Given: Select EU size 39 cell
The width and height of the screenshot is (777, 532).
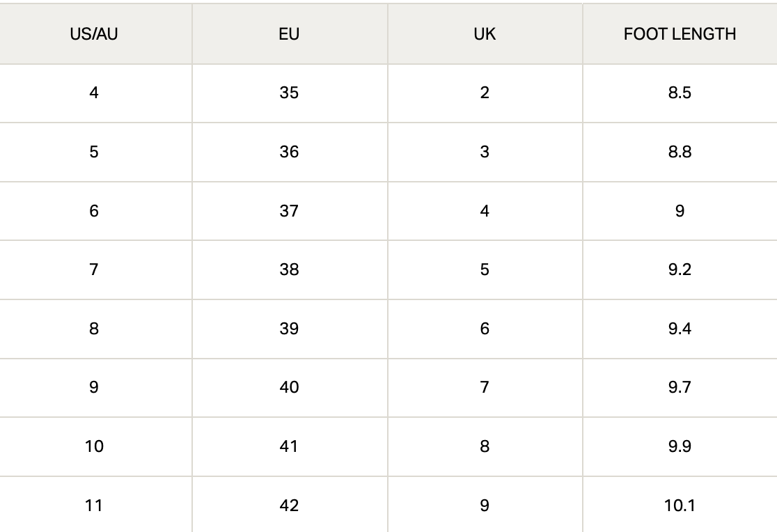Looking at the screenshot, I should 289,329.
